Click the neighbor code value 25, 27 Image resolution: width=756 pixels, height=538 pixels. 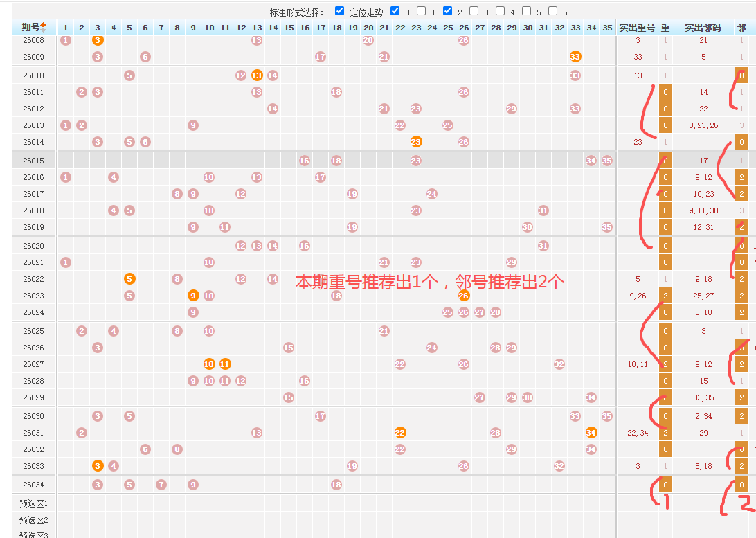tap(703, 296)
